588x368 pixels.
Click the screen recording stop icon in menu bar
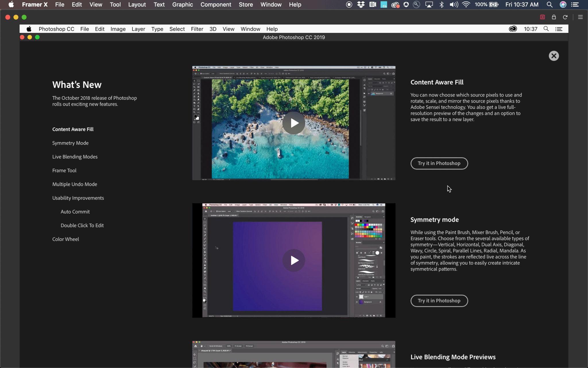tap(349, 5)
